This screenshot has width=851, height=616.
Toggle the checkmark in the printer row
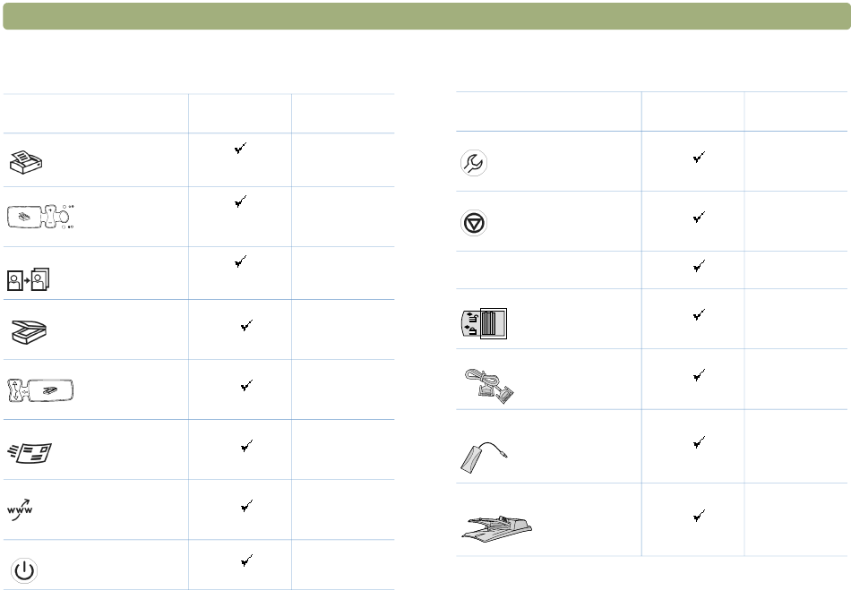coord(240,148)
